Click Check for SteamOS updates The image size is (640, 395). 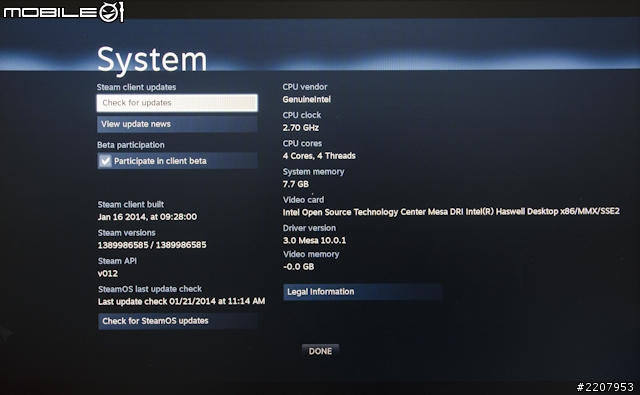point(178,321)
